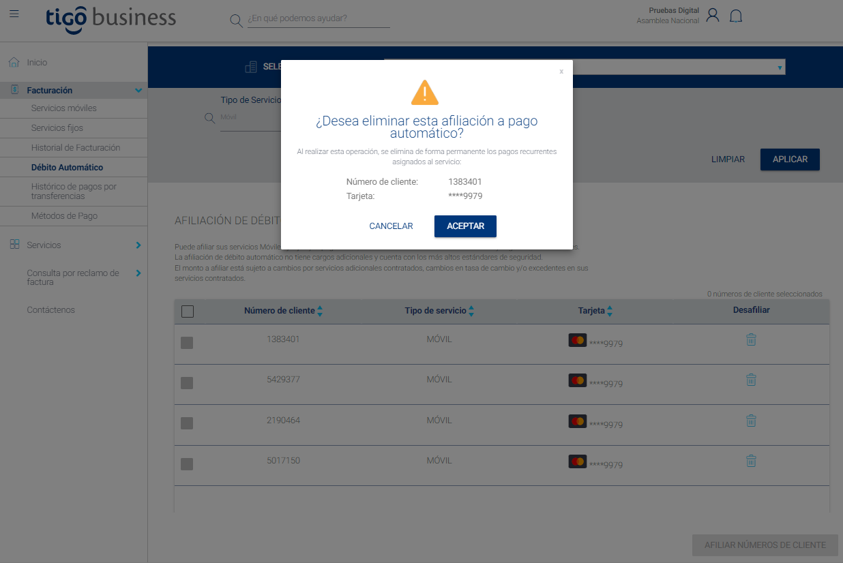Click trash icon for client 2190464

(x=751, y=421)
